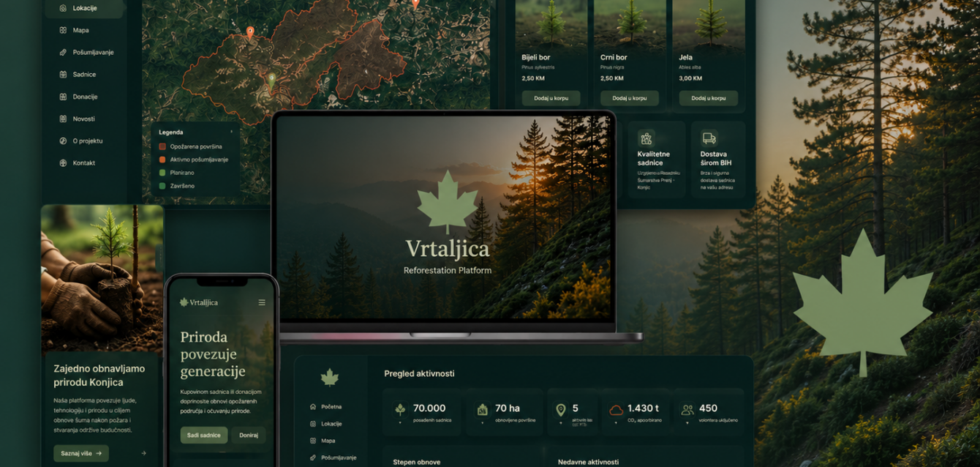Open Sadnice from the sidebar menu

coord(84,75)
